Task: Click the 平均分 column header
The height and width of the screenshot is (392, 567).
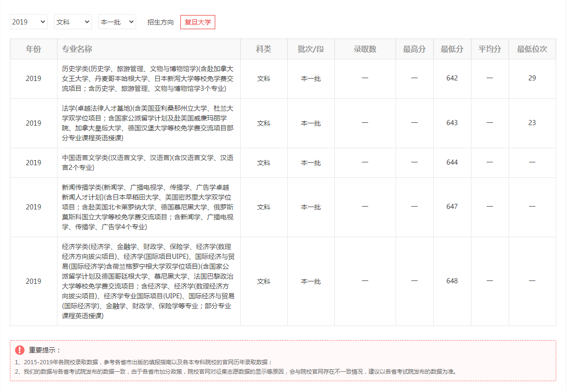Action: [490, 49]
